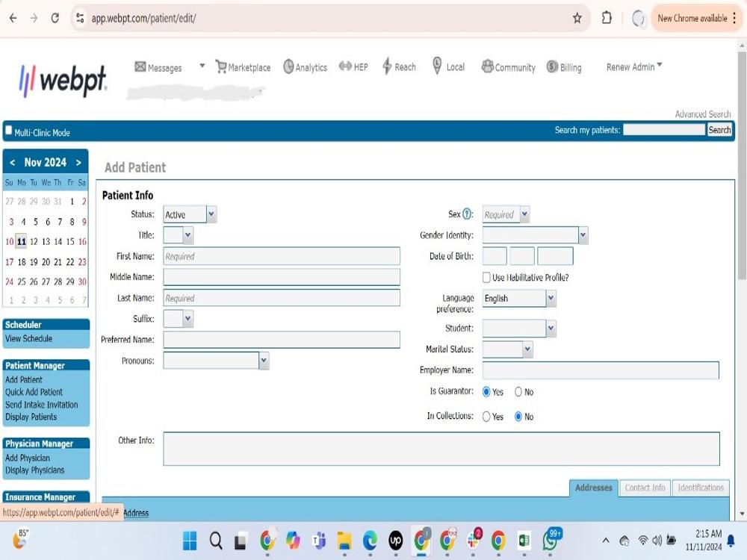Click the webpt logo

pos(63,80)
